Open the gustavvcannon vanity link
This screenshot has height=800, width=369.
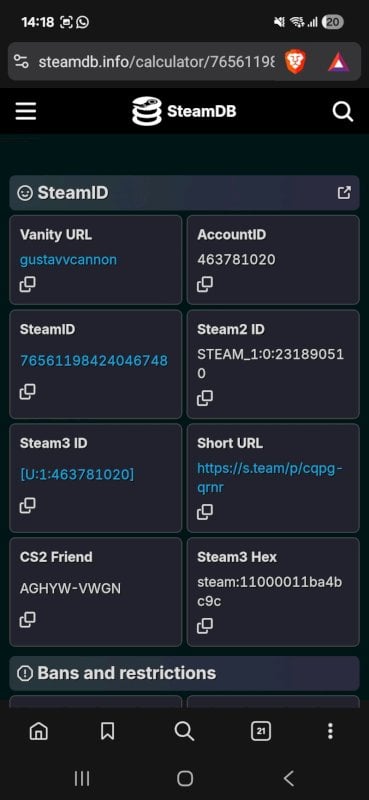click(68, 260)
